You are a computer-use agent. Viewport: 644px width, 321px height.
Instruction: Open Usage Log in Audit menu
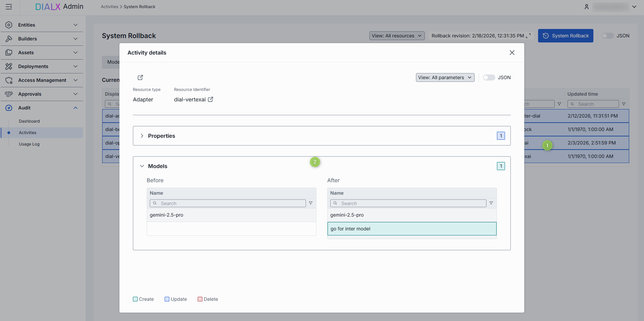pos(29,144)
